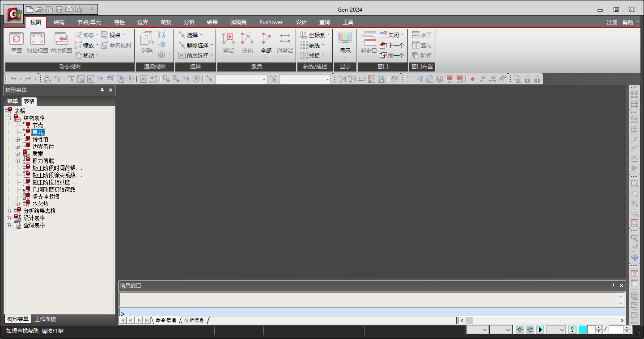
Task: Open the 节点/单元 ribbon tab
Action: (x=89, y=22)
